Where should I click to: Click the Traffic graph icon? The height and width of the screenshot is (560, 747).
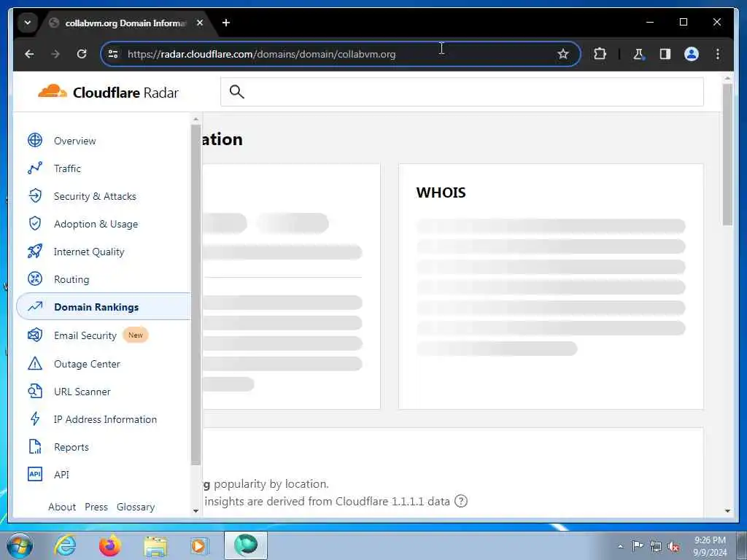pos(35,168)
